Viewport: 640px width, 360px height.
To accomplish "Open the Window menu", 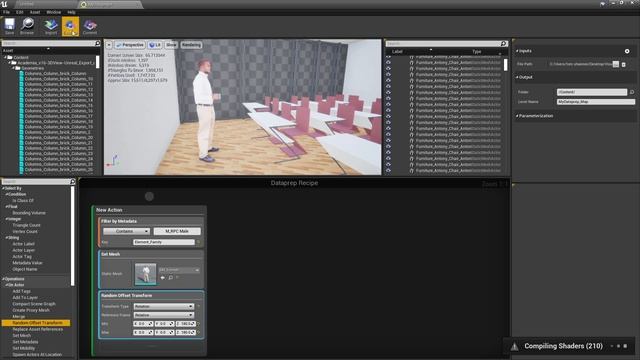I will point(53,12).
